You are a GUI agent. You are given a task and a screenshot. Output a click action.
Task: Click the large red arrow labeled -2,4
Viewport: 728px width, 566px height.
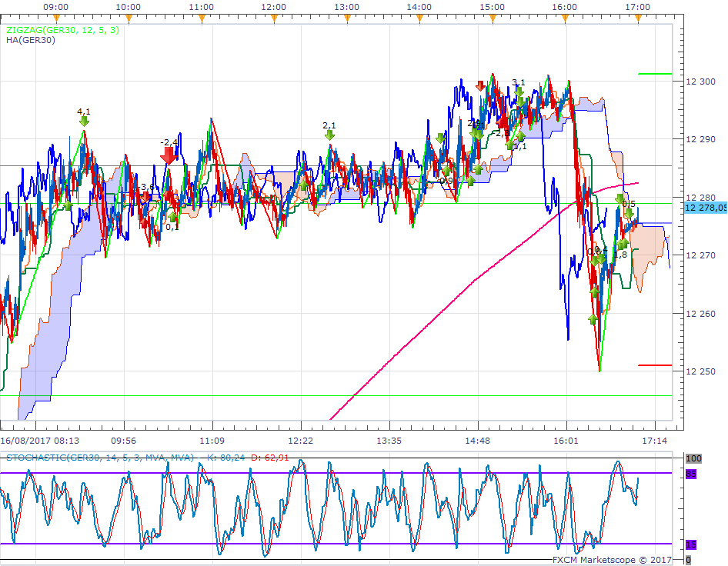coord(169,155)
